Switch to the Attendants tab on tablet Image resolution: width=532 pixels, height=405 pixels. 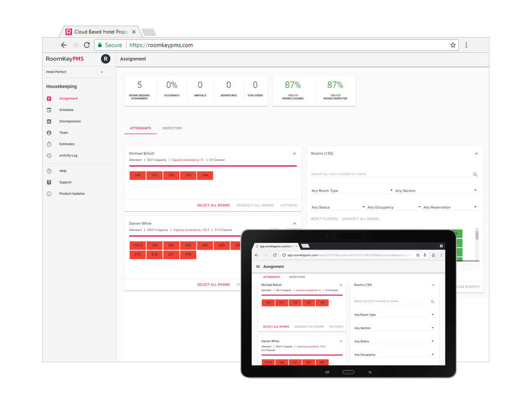click(x=272, y=277)
